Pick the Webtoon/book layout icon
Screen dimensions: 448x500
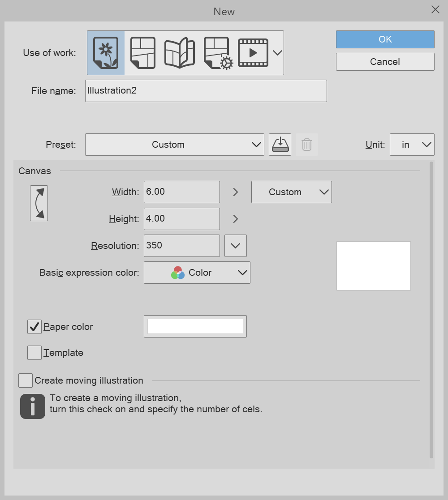tap(180, 53)
